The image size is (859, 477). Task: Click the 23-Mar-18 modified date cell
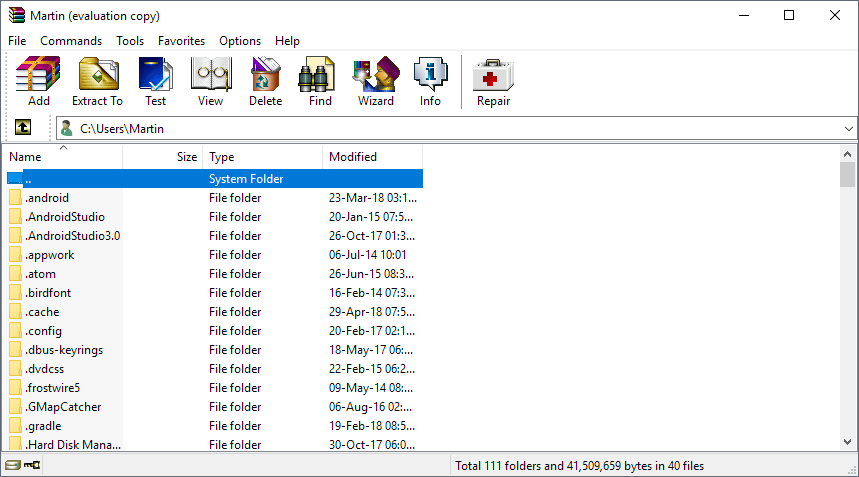(373, 198)
